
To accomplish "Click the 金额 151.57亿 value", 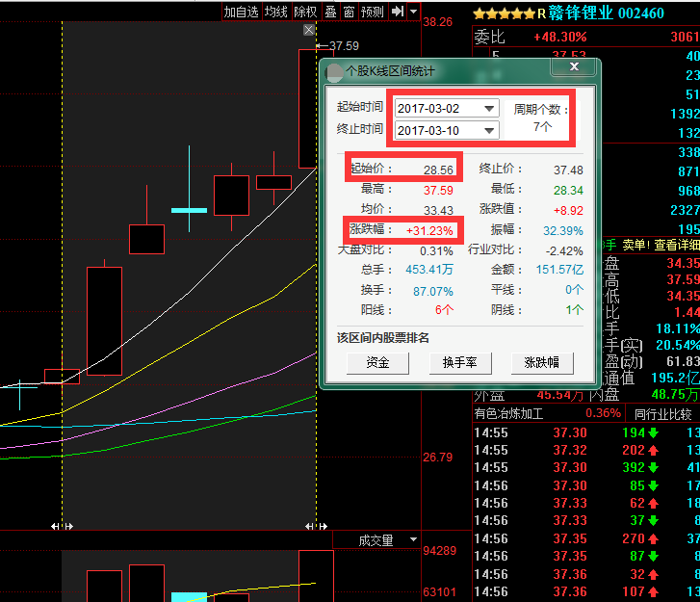I will [x=559, y=270].
